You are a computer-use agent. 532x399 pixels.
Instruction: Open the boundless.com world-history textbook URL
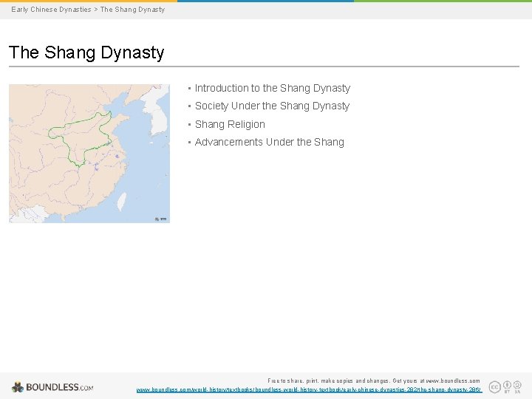point(309,390)
